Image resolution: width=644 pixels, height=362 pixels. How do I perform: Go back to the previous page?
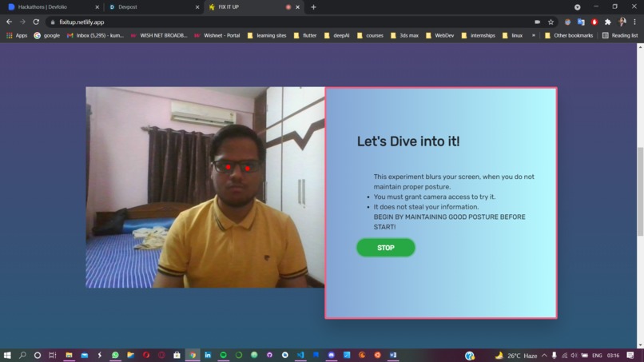click(x=9, y=22)
